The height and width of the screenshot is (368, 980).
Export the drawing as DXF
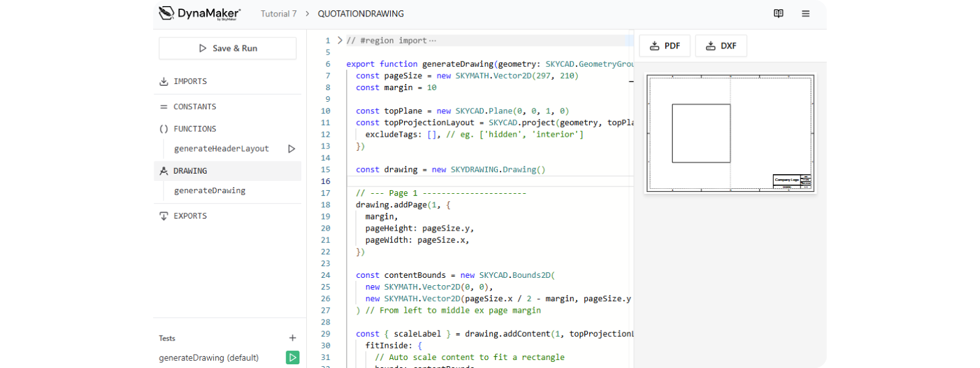click(x=721, y=46)
